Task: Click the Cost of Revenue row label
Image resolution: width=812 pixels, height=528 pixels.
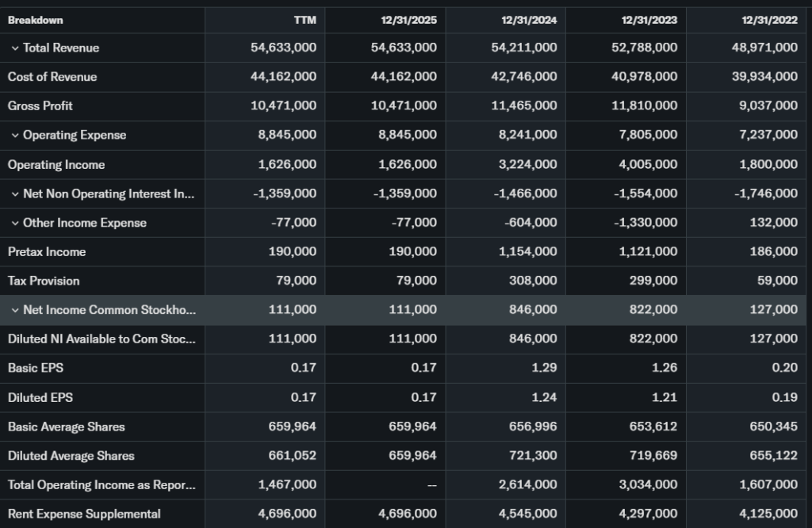Action: (52, 77)
